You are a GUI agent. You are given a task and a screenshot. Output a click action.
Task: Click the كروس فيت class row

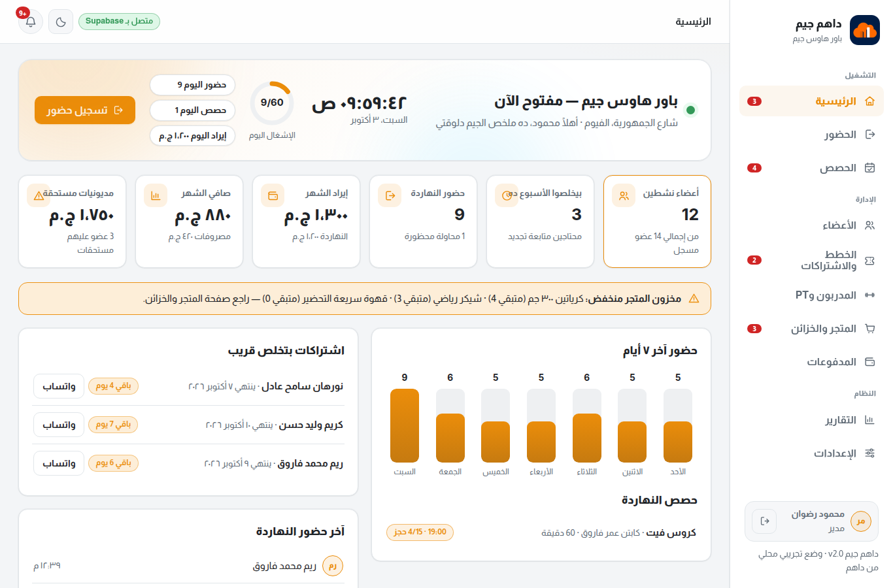[x=541, y=532]
